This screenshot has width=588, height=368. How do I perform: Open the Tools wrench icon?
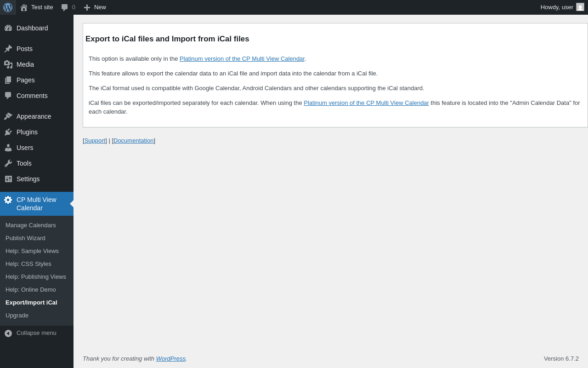[x=8, y=163]
